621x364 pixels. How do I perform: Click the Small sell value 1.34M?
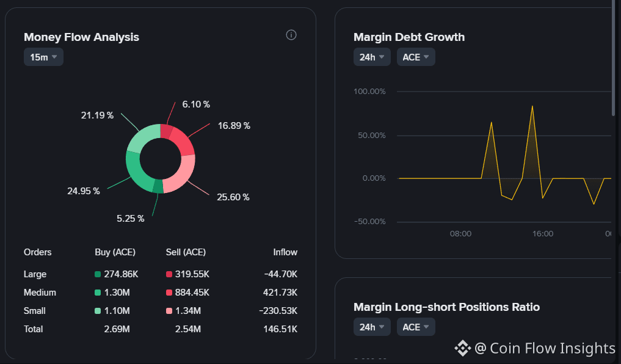pos(188,311)
